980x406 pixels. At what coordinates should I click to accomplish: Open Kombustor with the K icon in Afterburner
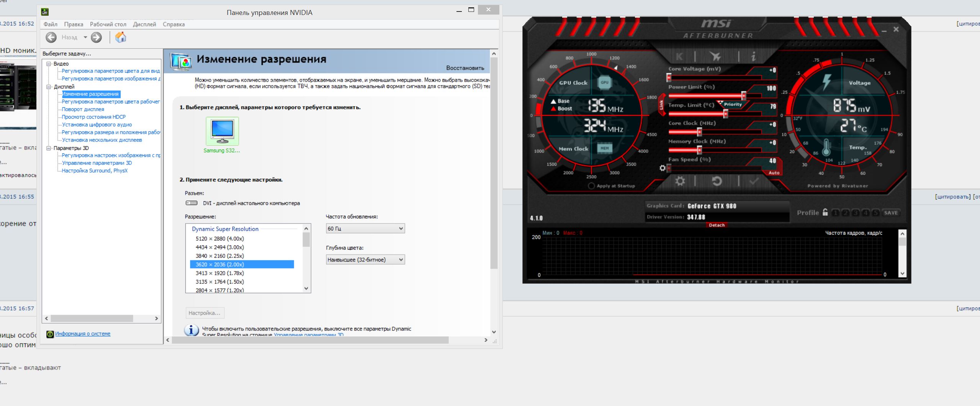(679, 57)
